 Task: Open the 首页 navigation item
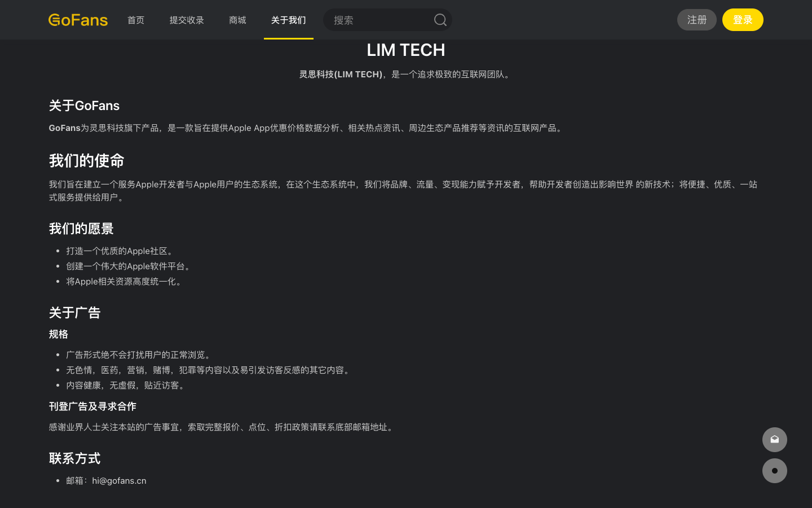(136, 20)
